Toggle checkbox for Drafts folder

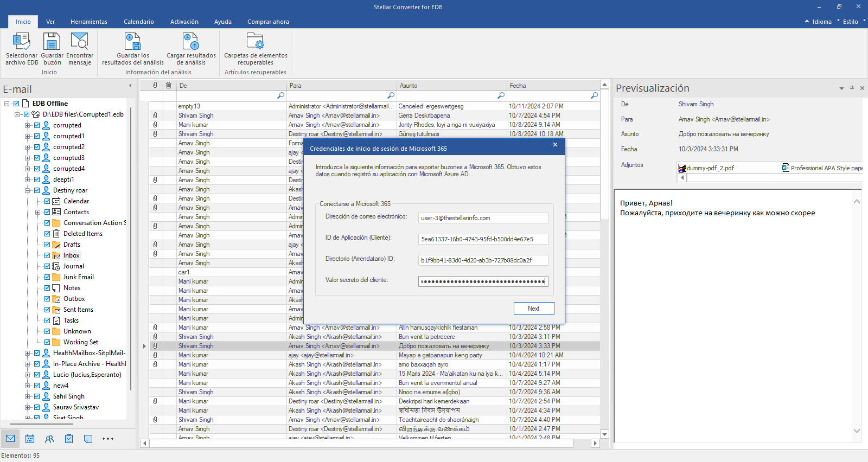pos(47,245)
